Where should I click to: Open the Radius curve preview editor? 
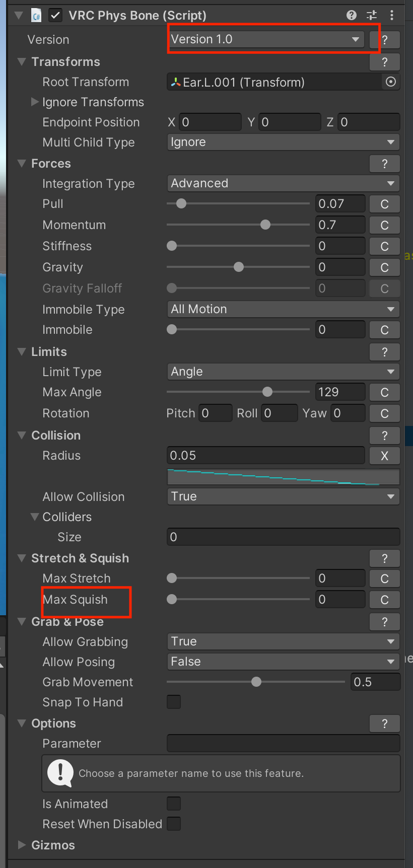tap(283, 477)
